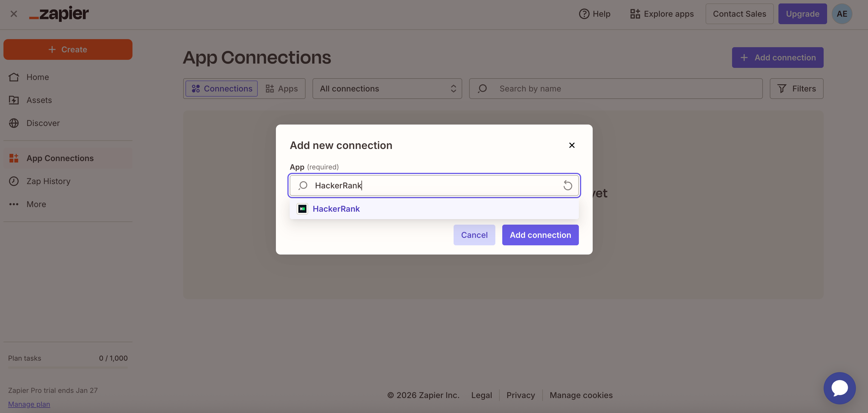Click the X icon beside Zapier logo
Screen dimensions: 868x413
[x=14, y=14]
